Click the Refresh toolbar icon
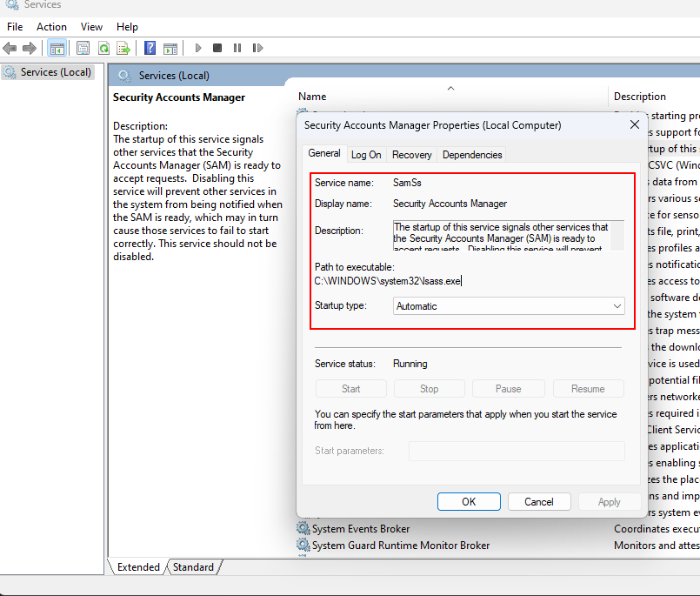 click(104, 48)
